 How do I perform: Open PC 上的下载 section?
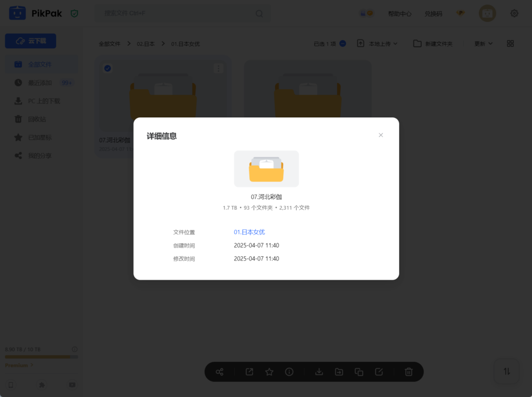point(42,101)
